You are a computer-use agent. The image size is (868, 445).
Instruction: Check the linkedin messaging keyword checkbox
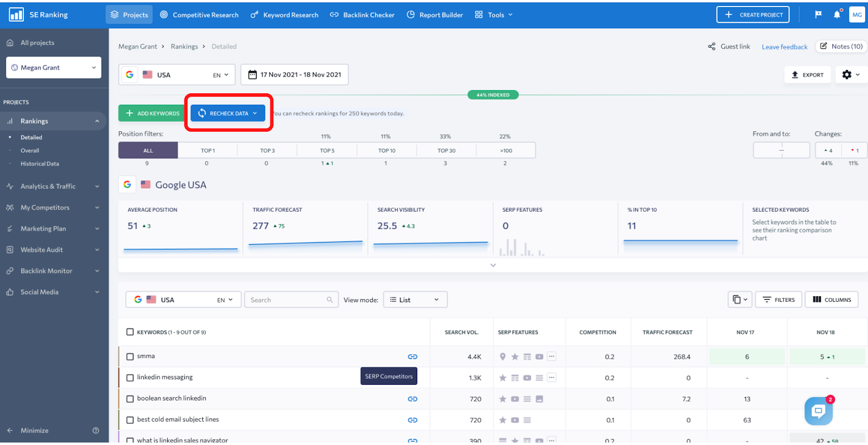[x=130, y=378]
